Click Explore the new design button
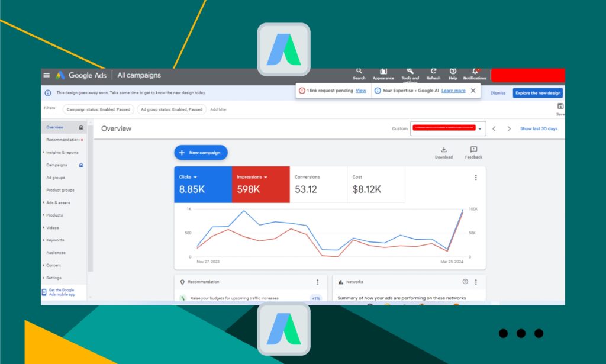Screen dimensions: 606x364 pos(537,93)
